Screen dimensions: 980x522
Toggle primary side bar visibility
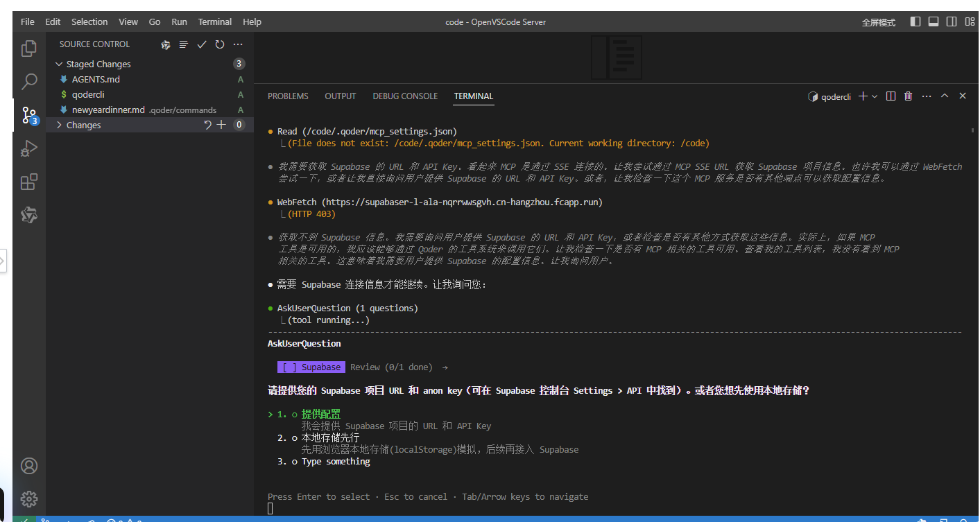coord(915,22)
